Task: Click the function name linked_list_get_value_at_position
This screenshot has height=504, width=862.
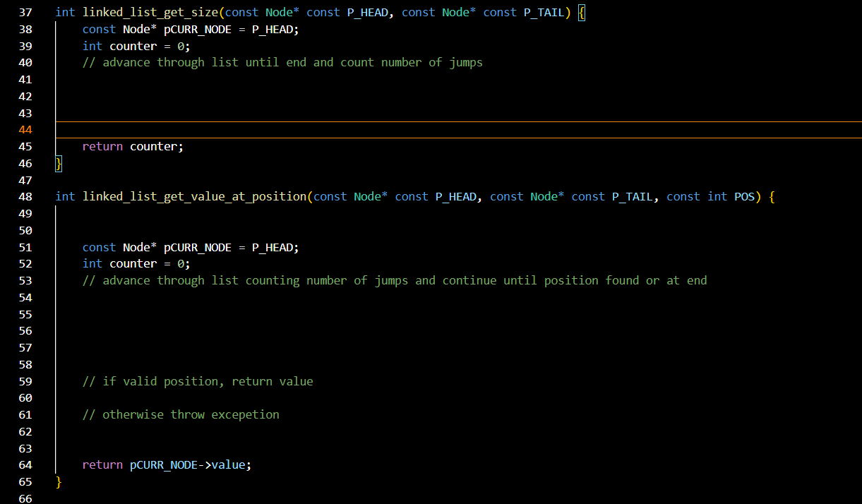Action: click(x=196, y=196)
